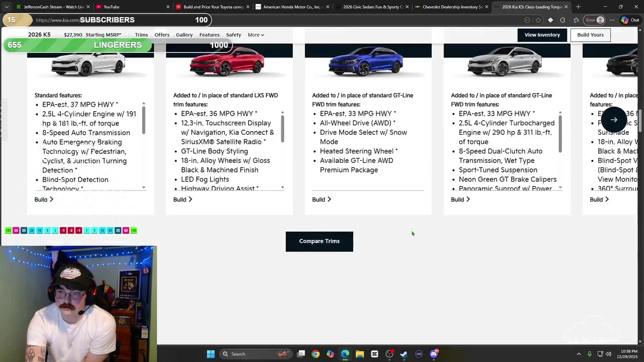Image resolution: width=644 pixels, height=362 pixels.
Task: Click the Microsoft Edge taskbar icon
Action: click(x=345, y=354)
